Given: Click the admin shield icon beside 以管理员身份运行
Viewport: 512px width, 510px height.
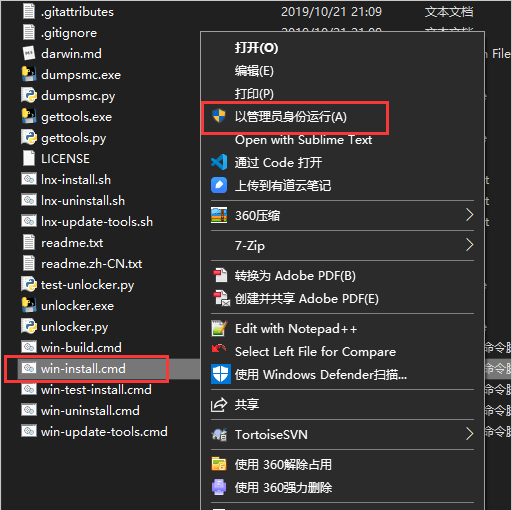Looking at the screenshot, I should [219, 116].
